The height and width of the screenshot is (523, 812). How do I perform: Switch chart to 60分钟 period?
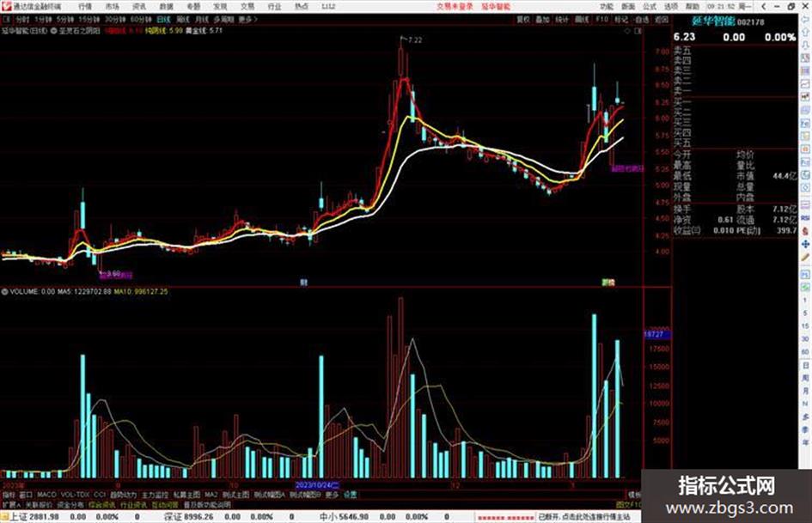click(141, 20)
